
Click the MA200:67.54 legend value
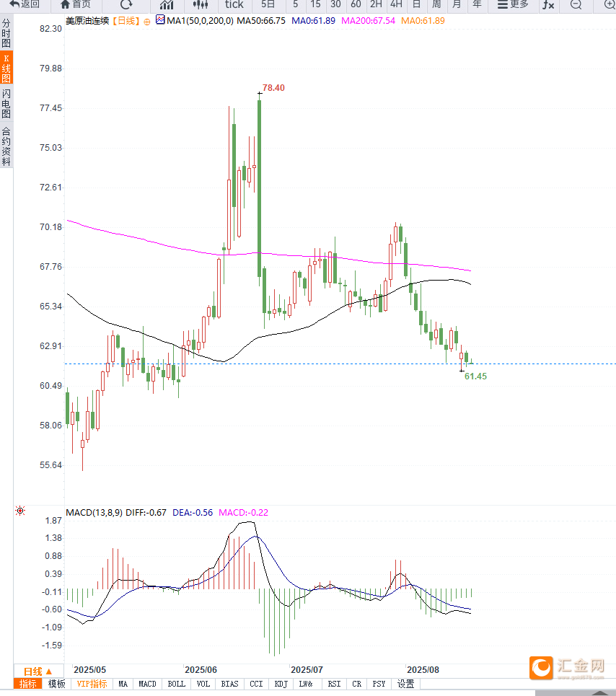pos(368,21)
